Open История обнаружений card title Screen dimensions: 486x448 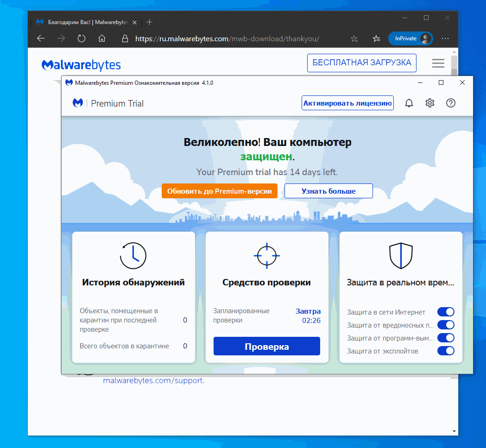click(x=133, y=283)
